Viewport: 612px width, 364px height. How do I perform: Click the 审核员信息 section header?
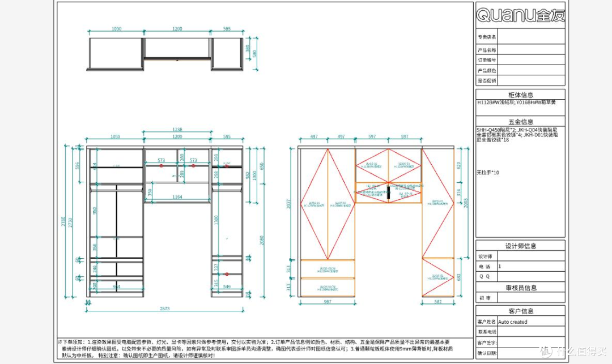pos(520,288)
